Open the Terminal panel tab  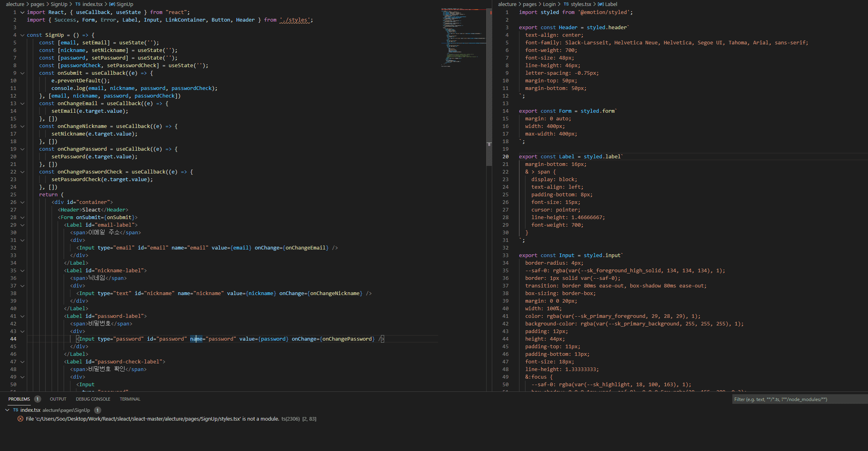[130, 399]
